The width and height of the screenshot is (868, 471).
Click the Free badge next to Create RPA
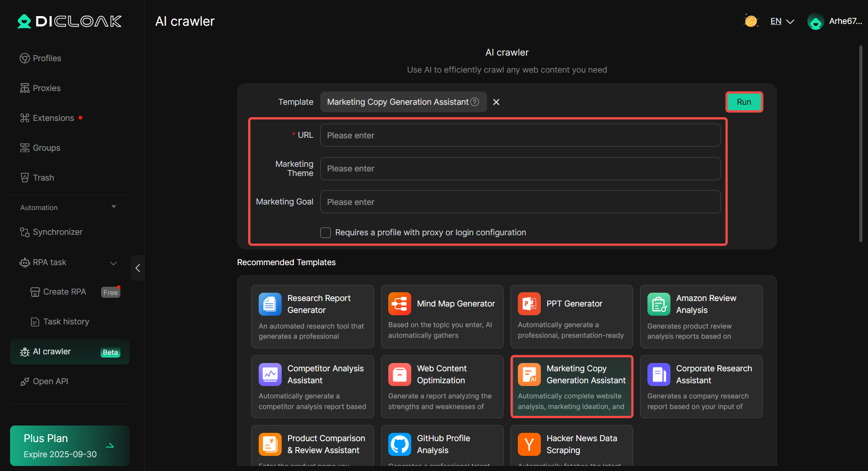(110, 292)
